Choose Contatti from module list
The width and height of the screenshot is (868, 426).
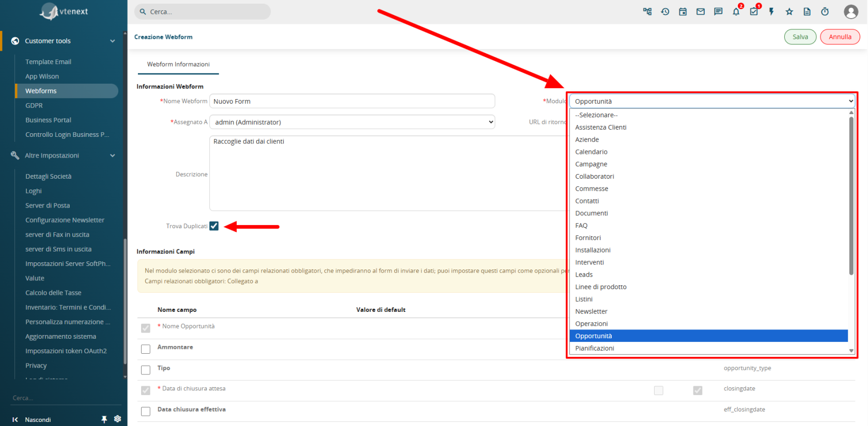[708, 201]
